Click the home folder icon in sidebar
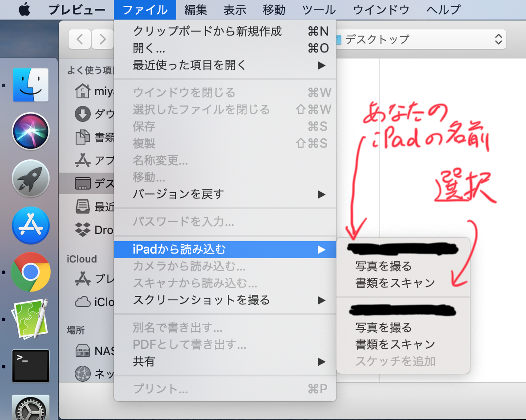The width and height of the screenshot is (526, 420). click(x=82, y=91)
